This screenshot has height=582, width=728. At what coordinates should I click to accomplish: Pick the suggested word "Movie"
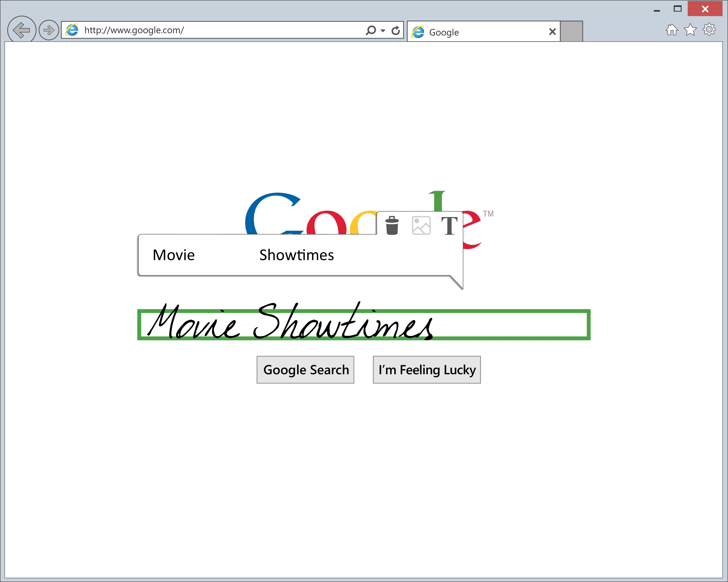pos(174,255)
